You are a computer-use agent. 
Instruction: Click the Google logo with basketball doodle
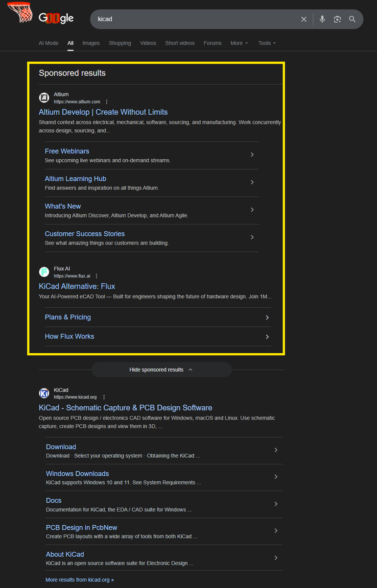(x=40, y=14)
